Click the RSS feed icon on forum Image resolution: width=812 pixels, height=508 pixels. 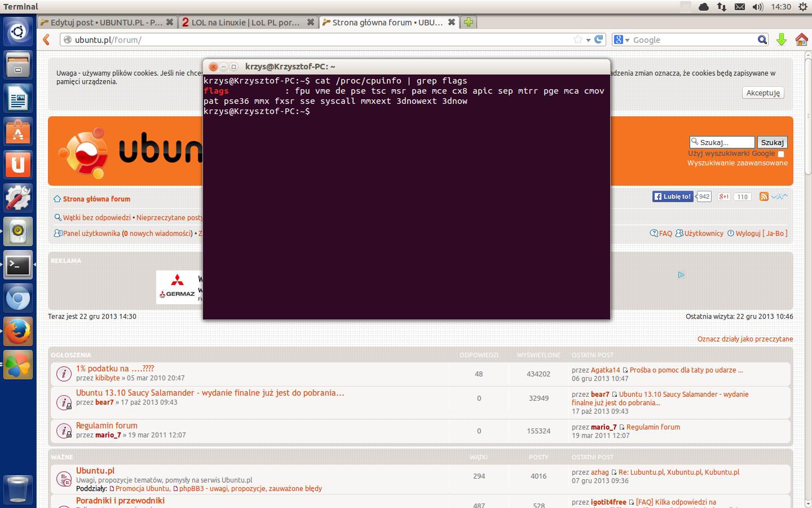764,196
